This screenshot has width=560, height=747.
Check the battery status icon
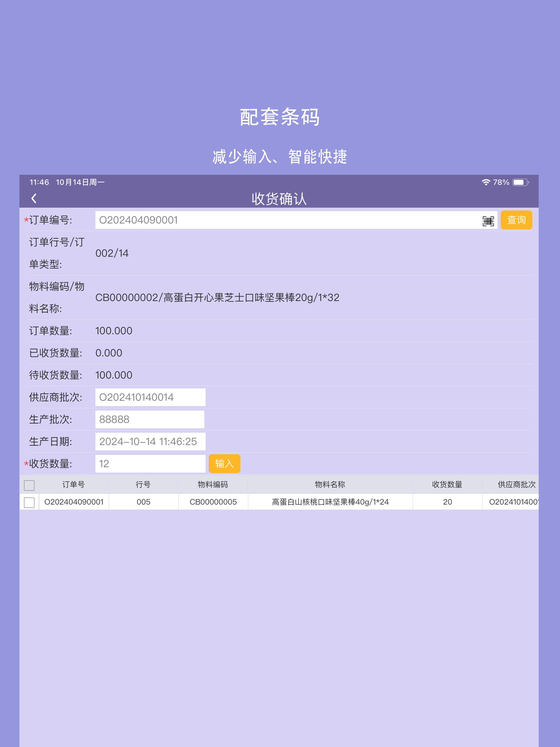tap(521, 182)
